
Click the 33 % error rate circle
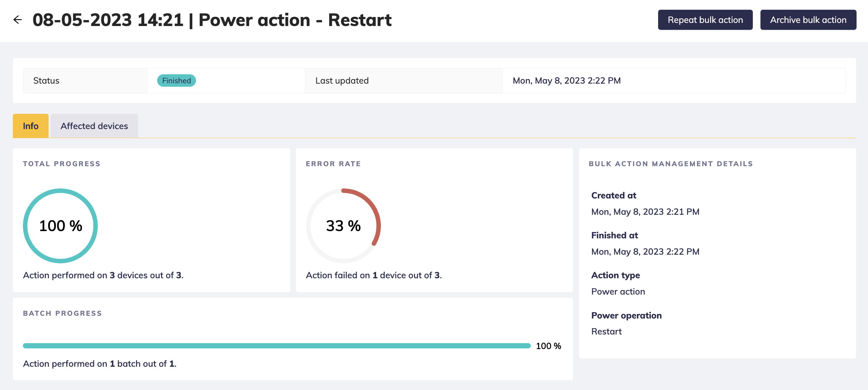(x=343, y=226)
